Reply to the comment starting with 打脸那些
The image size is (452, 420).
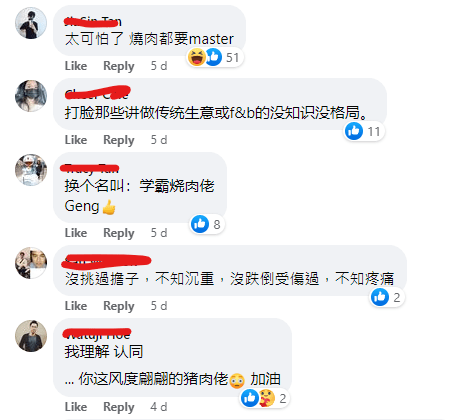(x=119, y=140)
